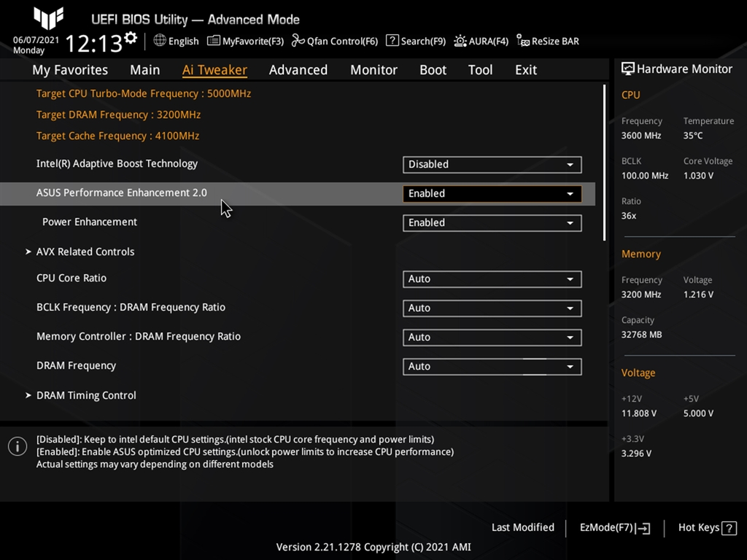Image resolution: width=747 pixels, height=560 pixels.
Task: Click BCLK 100.00 MHz value
Action: [645, 176]
